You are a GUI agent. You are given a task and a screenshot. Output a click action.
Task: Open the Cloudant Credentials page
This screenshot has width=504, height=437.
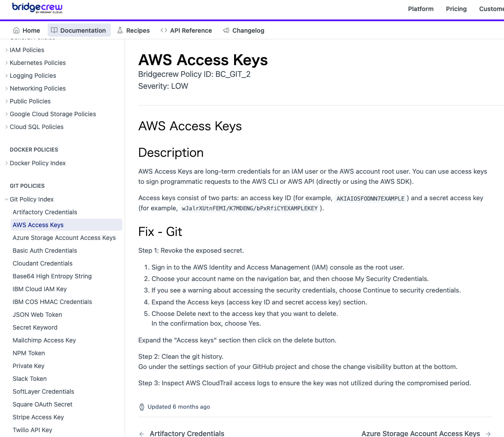[x=42, y=264]
